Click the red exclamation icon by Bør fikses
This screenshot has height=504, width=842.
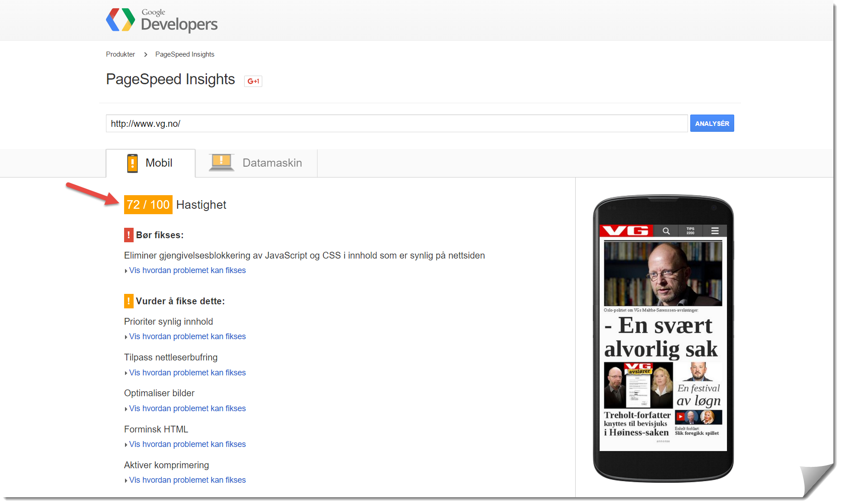[129, 235]
